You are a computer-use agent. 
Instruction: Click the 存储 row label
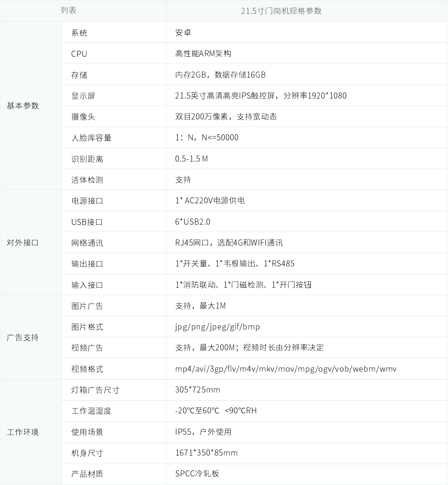coord(79,75)
